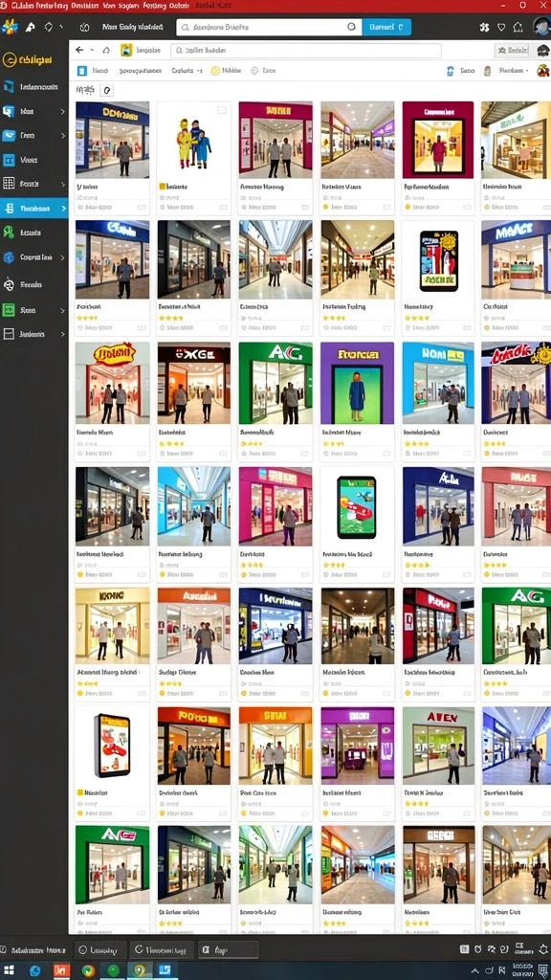Open the person icon dropdown at toolbar's right

point(506,71)
